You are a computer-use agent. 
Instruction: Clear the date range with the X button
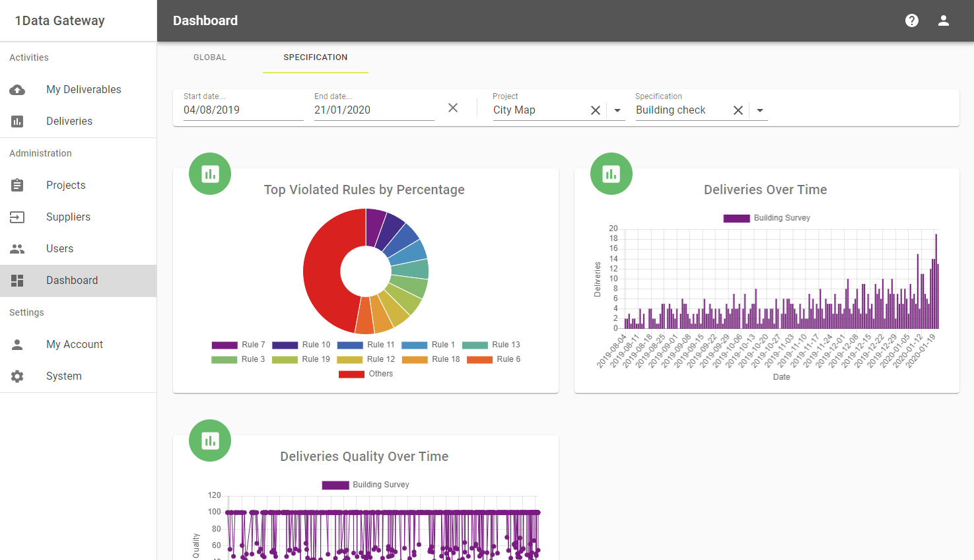click(x=453, y=108)
